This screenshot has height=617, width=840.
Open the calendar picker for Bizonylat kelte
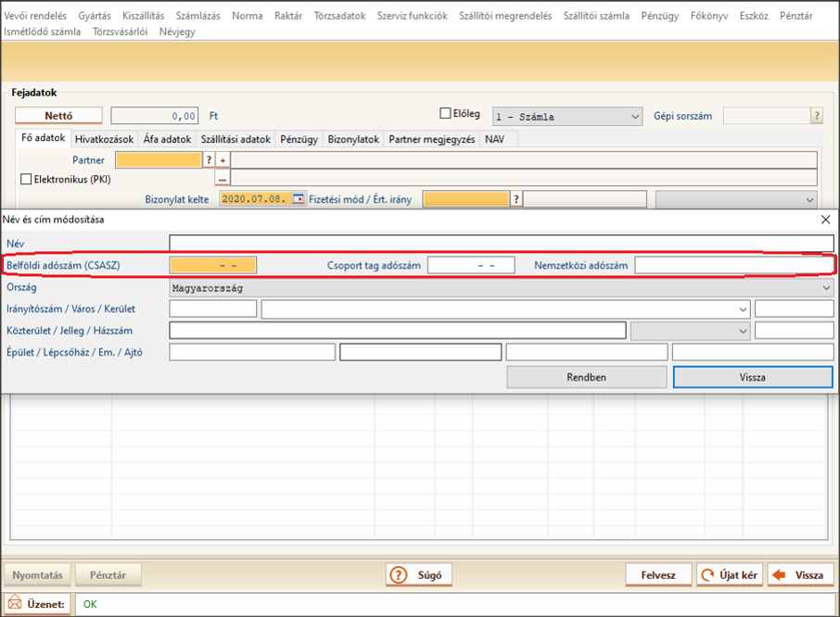point(299,198)
